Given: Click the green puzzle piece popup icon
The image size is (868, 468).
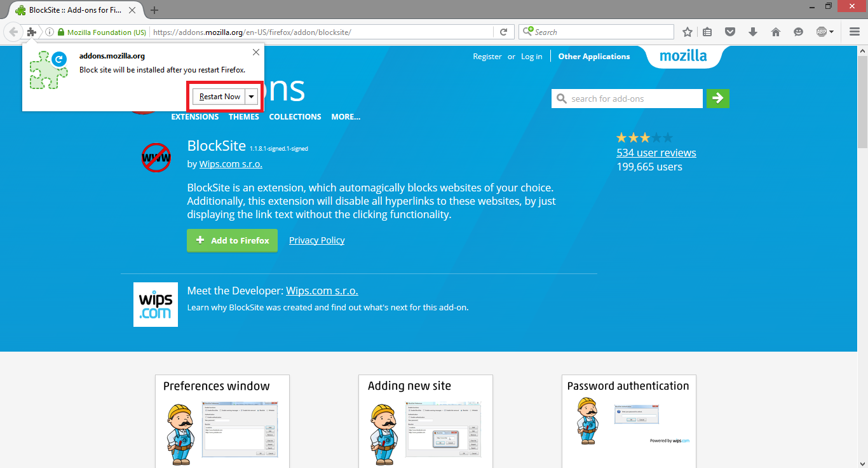Looking at the screenshot, I should tap(48, 70).
